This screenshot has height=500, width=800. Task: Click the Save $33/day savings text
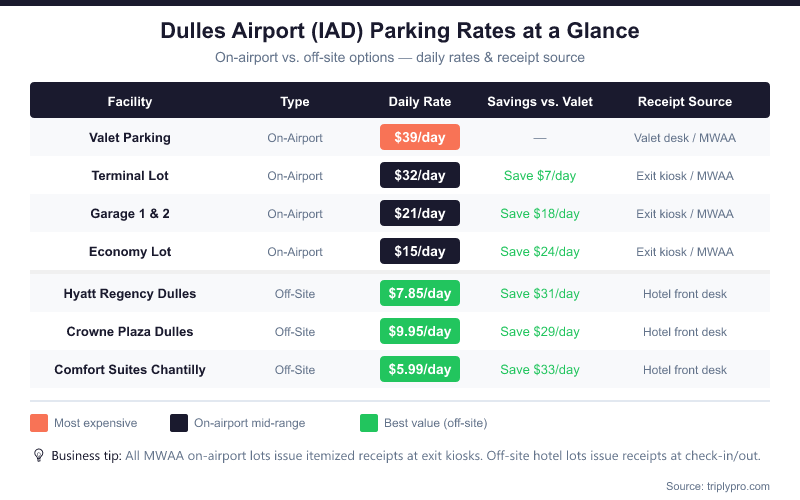click(540, 370)
